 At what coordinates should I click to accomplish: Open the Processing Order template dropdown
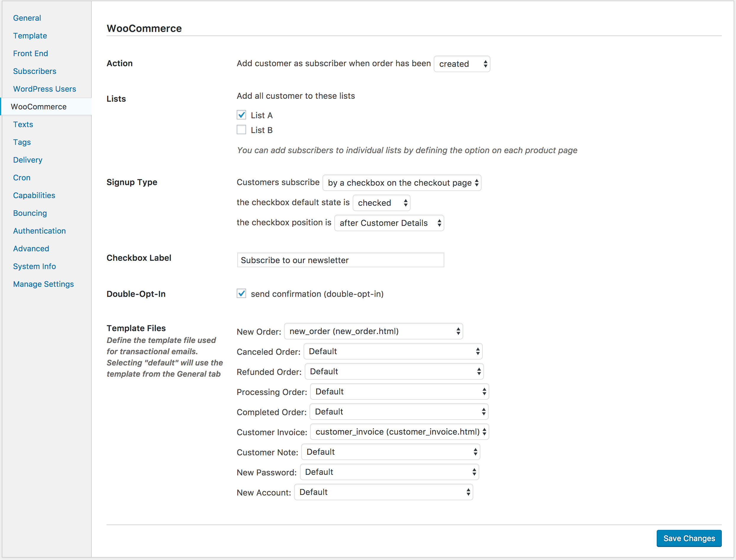coord(400,391)
